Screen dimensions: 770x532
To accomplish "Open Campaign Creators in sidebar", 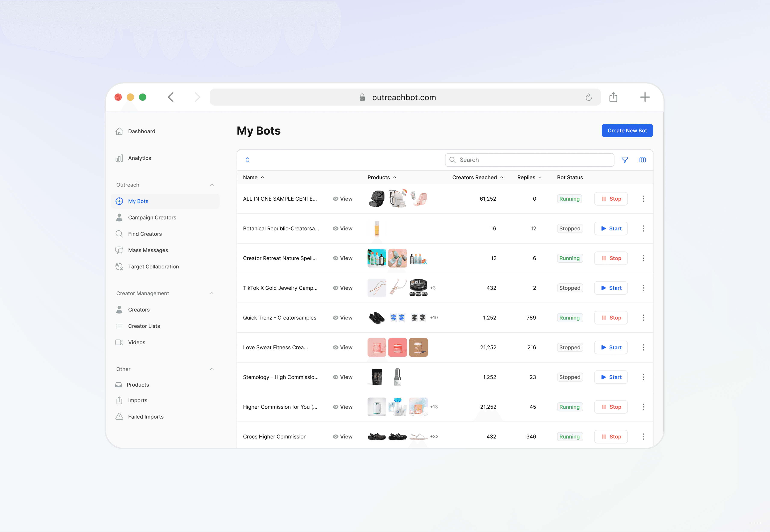I will 152,217.
